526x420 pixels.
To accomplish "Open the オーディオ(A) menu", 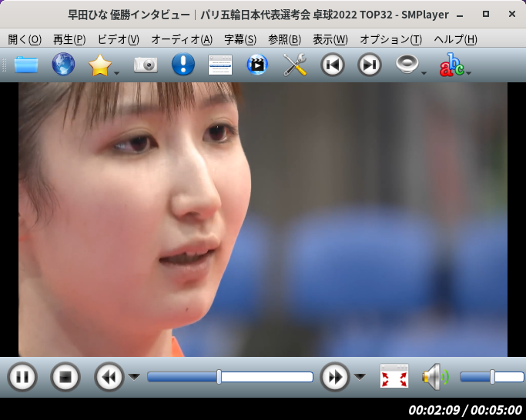I will [182, 39].
